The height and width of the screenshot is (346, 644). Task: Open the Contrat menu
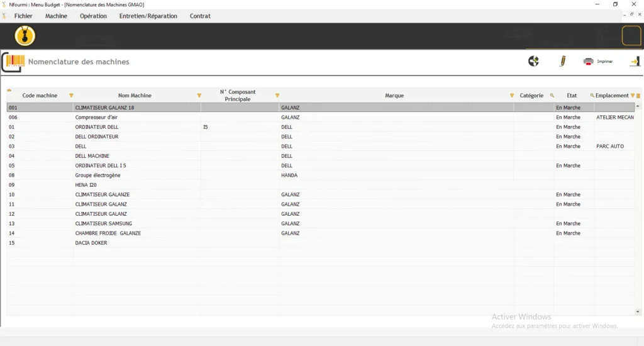[200, 16]
